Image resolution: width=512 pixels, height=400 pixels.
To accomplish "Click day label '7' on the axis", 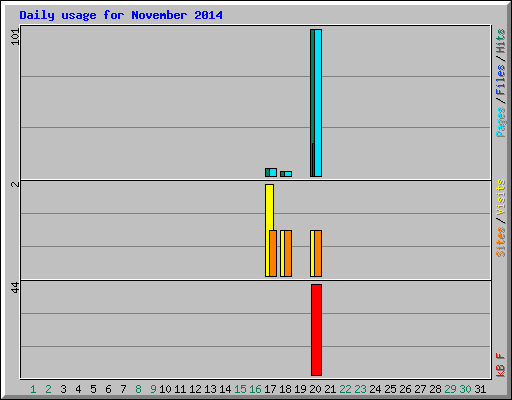I will tap(123, 389).
